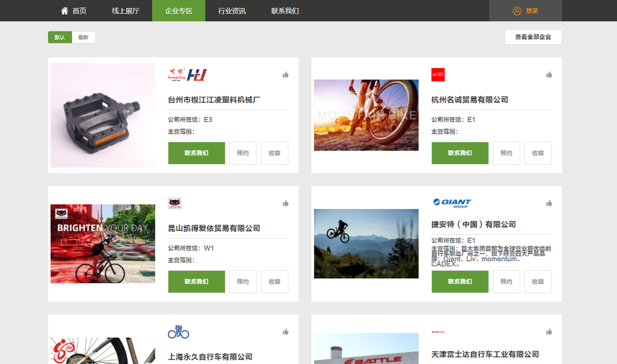Click 收藏 for 昆山凯得爱依贸易有限公司
Viewport: 617px width, 364px height.
click(274, 282)
